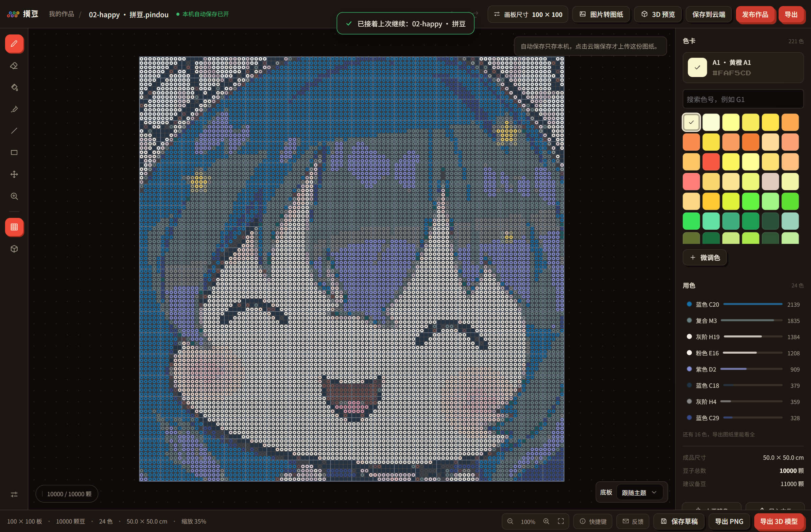Click 导出 PNG in the bottom bar

729,522
